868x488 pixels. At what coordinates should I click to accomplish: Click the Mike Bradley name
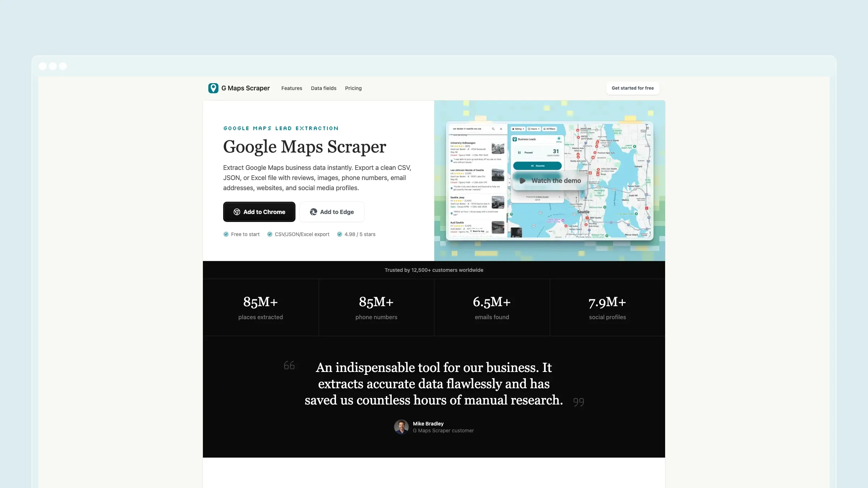(x=428, y=424)
